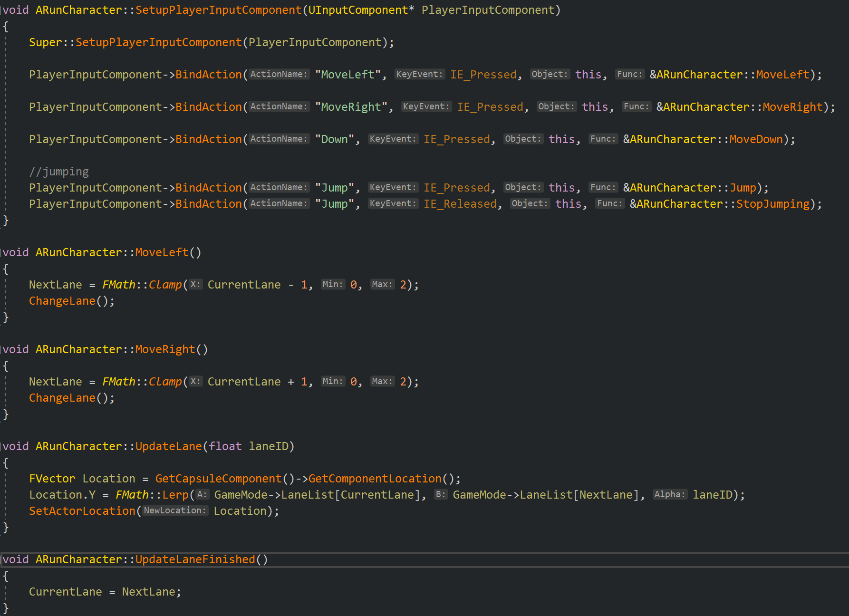Viewport: 849px width, 616px height.
Task: Click the UInputComponent* parameter type
Action: (361, 10)
